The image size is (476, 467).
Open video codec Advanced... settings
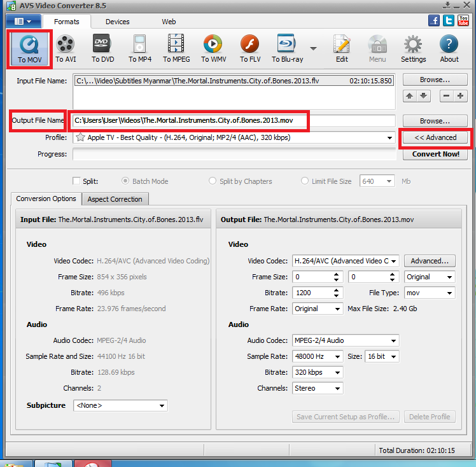tap(430, 261)
